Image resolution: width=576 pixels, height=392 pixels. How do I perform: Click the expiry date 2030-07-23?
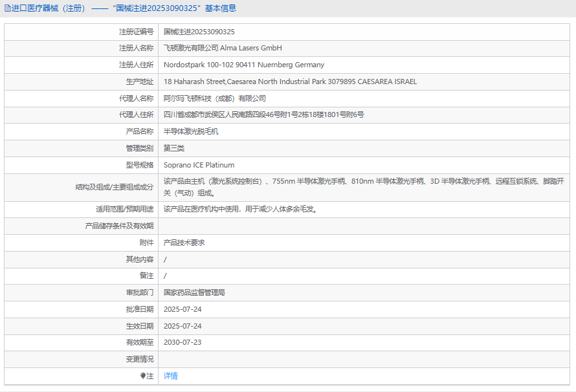coord(183,342)
